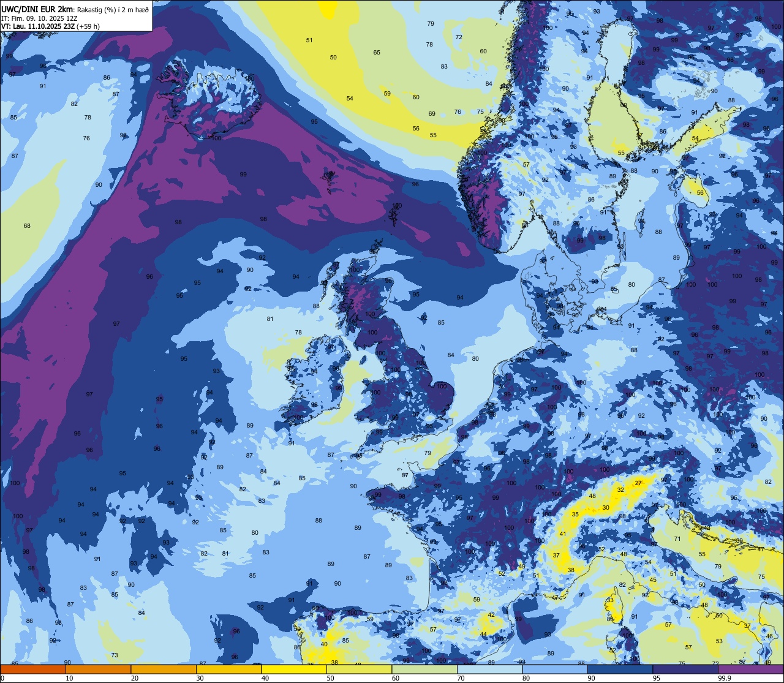Select the 80–90 light blue legend segment
The width and height of the screenshot is (784, 683).
click(555, 669)
